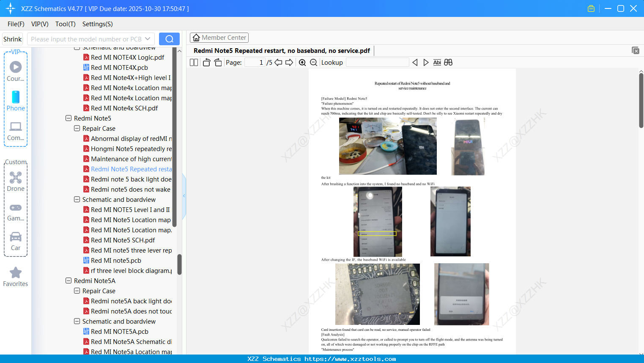The image size is (644, 363).
Task: Click the zoom in magnifier icon
Action: (x=303, y=62)
